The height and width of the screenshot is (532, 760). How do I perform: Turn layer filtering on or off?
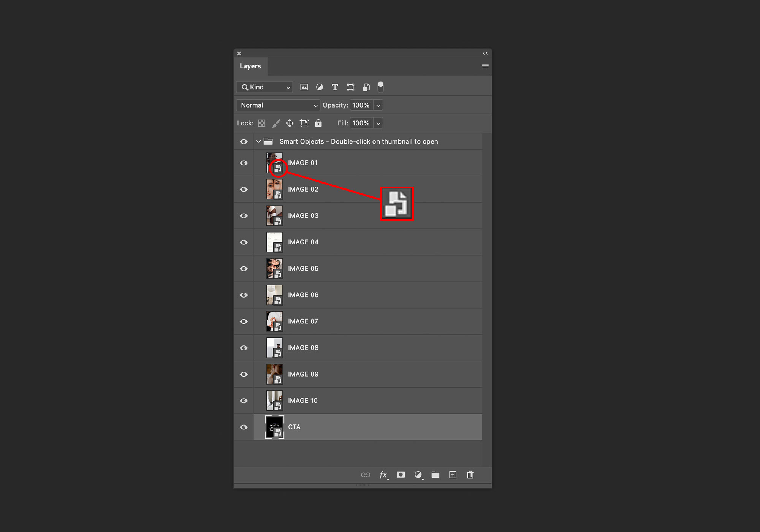tap(380, 87)
